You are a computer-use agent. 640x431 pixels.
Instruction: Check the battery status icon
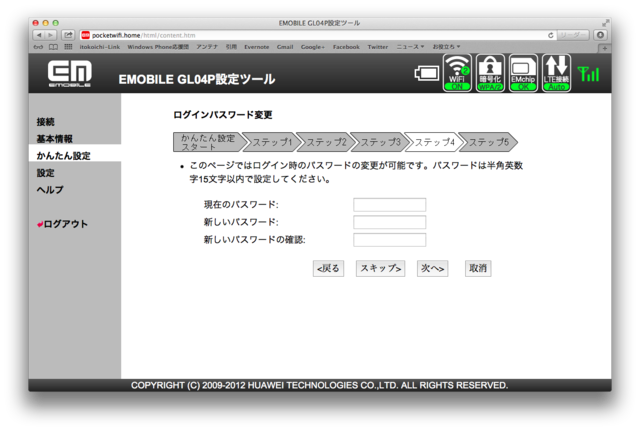pyautogui.click(x=427, y=73)
